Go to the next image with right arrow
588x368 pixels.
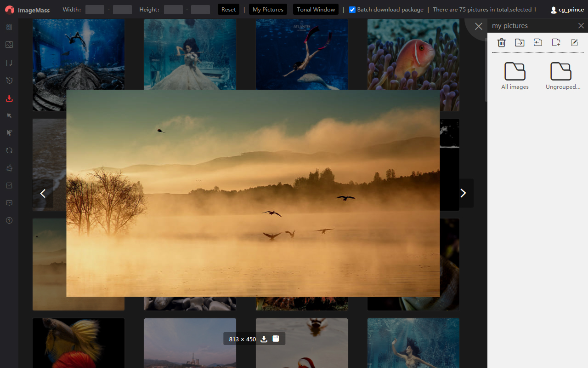click(463, 193)
